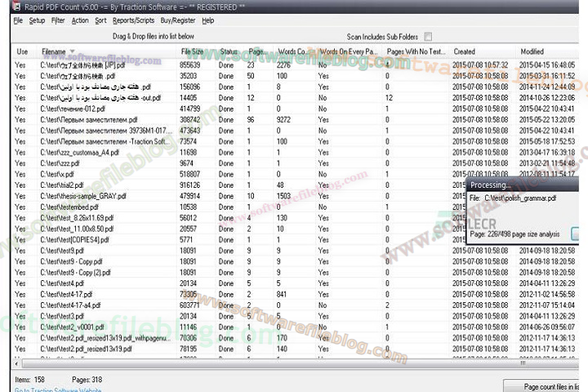The height and width of the screenshot is (392, 588).
Task: Click words count value 9272
Action: [x=283, y=120]
